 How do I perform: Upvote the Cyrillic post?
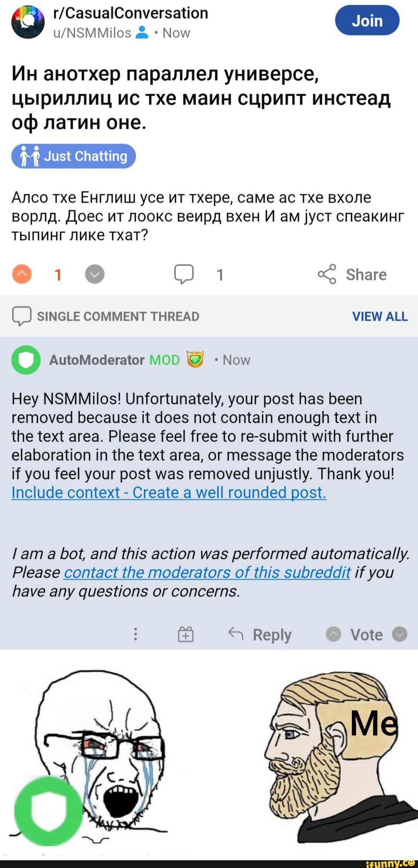(x=22, y=274)
